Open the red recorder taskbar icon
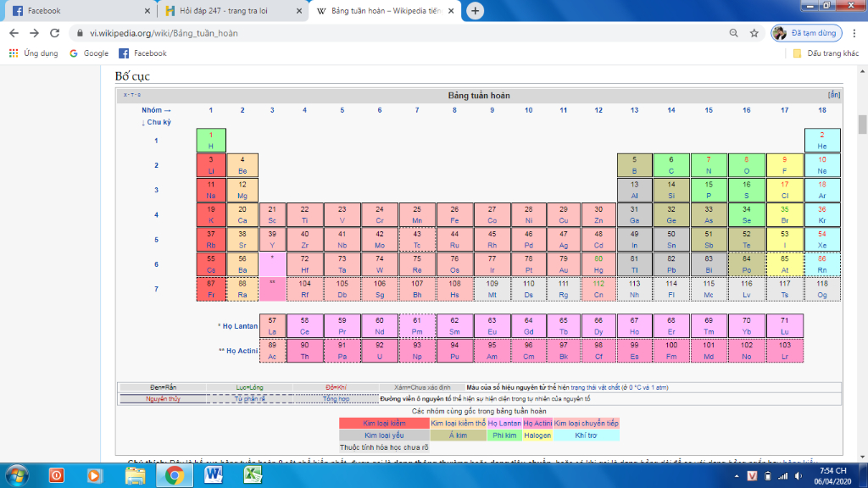Viewport: 868px width, 488px height. (56, 475)
